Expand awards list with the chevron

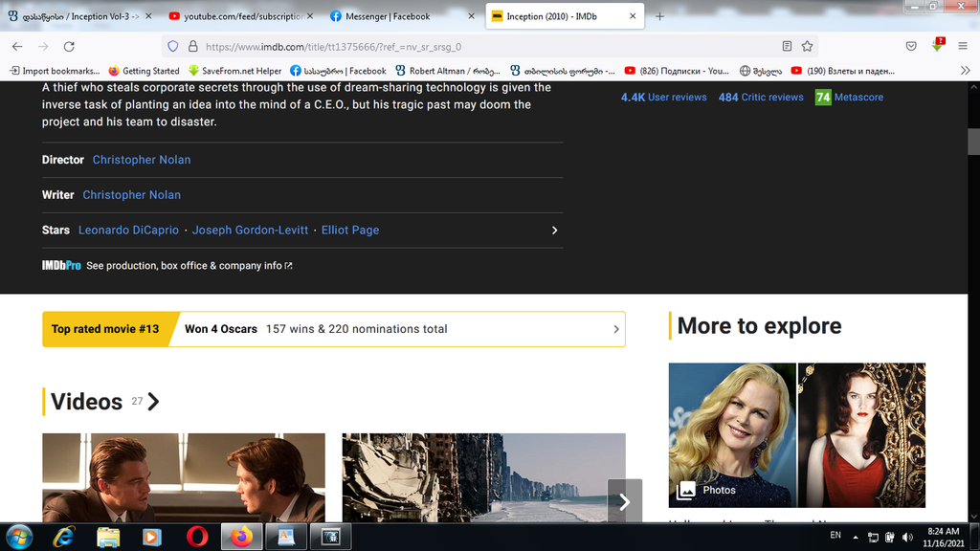tap(615, 329)
